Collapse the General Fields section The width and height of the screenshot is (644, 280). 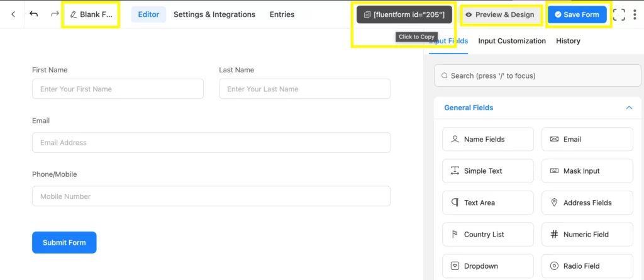pos(629,108)
